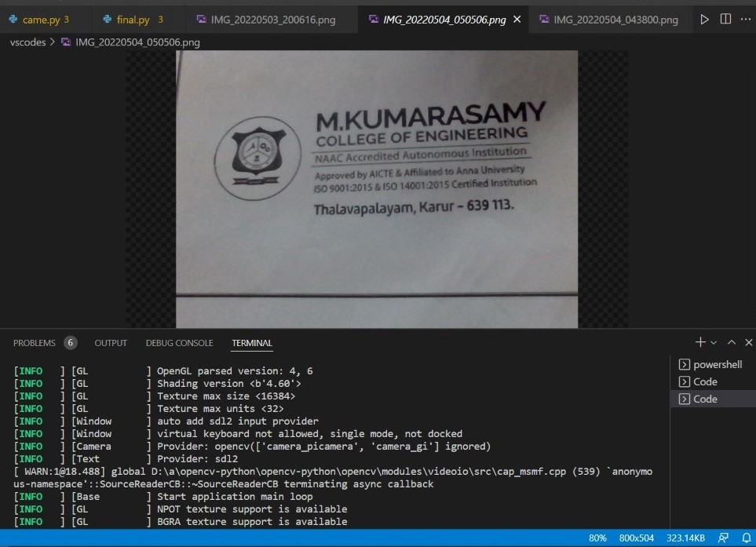The height and width of the screenshot is (547, 756).
Task: Click the image icon on the active IMG_20220504_050506.png tab
Action: tap(374, 20)
